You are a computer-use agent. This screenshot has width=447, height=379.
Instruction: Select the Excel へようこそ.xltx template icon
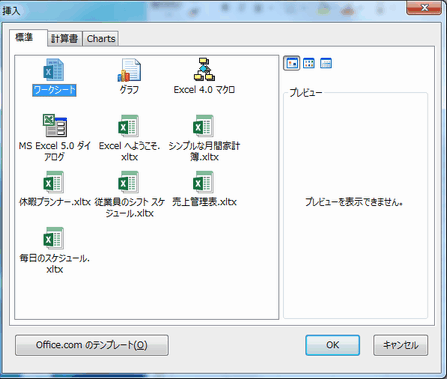tap(128, 126)
